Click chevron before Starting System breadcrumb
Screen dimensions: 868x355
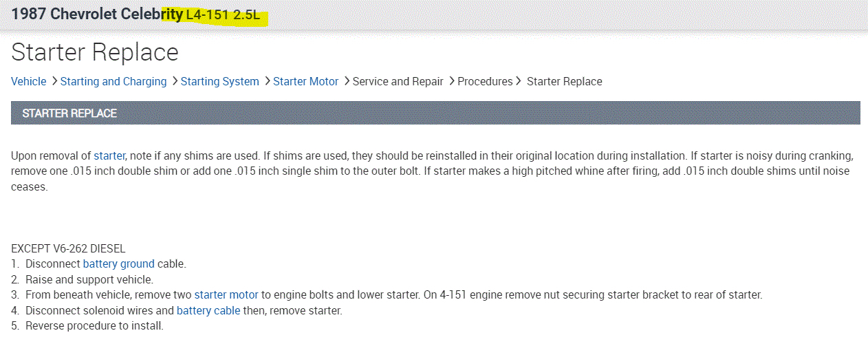[x=175, y=81]
